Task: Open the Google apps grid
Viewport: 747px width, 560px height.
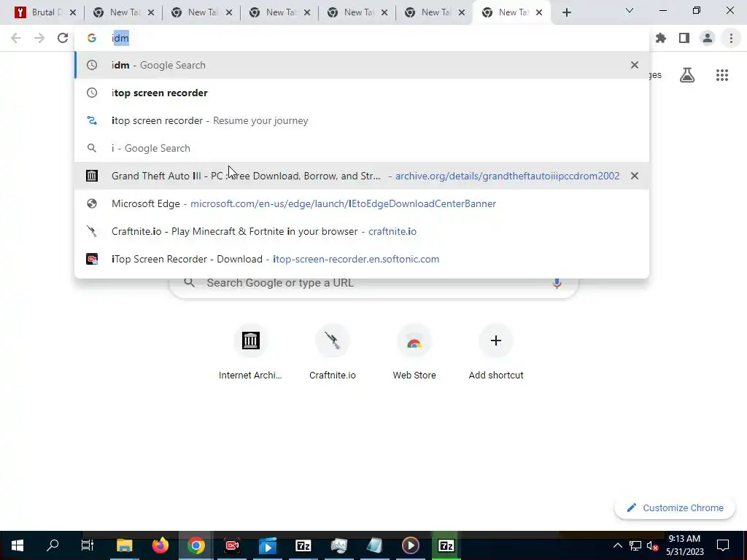Action: pos(722,75)
